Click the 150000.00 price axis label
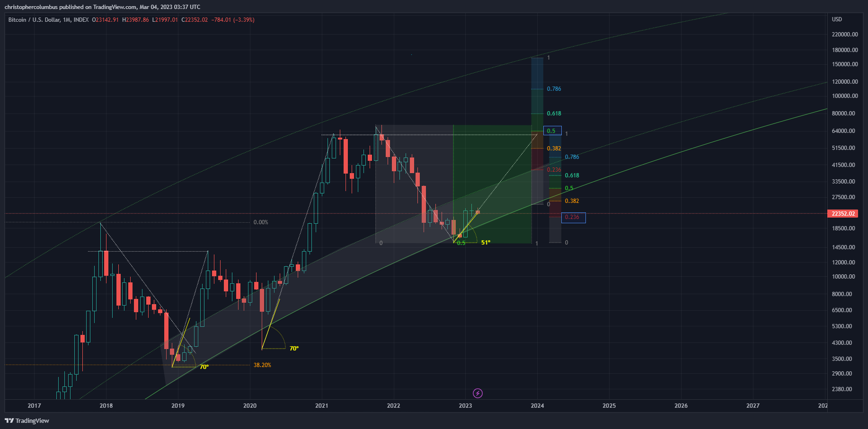Screen dimensions: 868x429 coord(845,64)
